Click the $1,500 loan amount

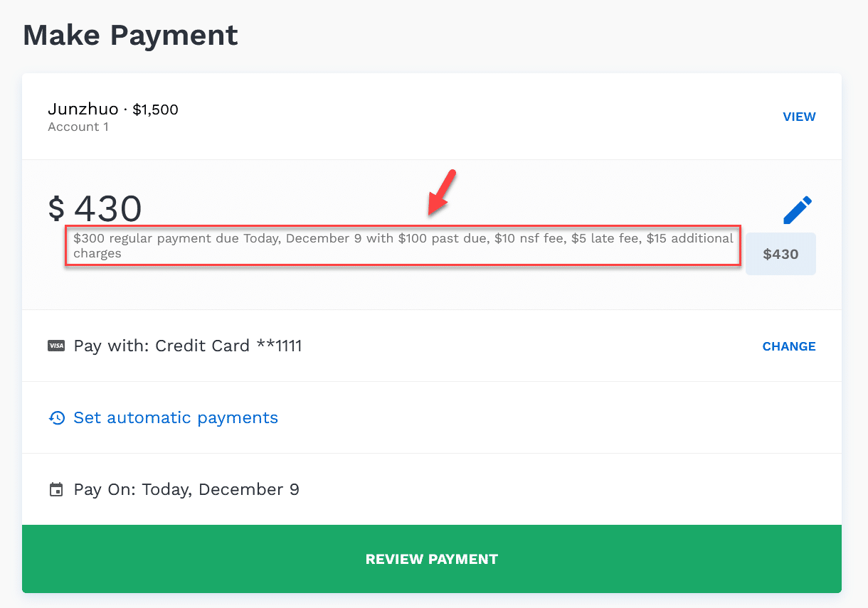(x=155, y=110)
